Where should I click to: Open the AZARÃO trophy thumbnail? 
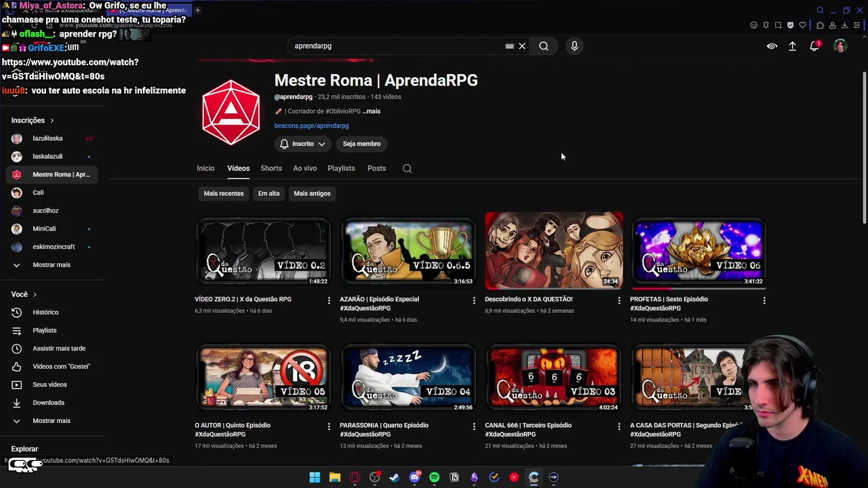click(x=408, y=251)
